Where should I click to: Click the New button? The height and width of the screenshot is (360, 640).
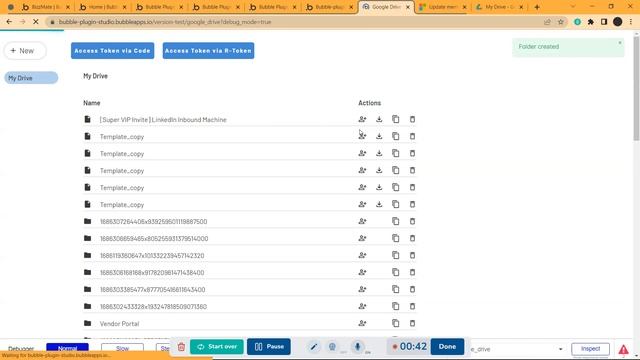[x=24, y=51]
